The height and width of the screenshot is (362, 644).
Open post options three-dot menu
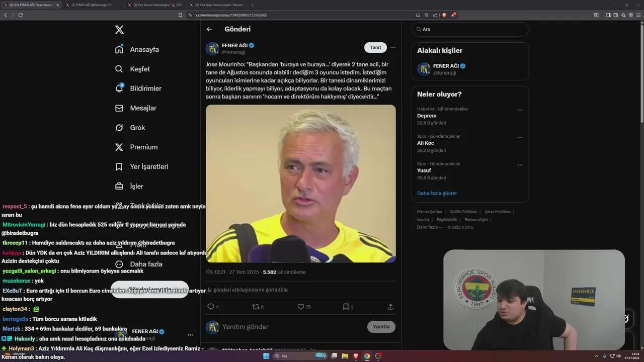[393, 47]
